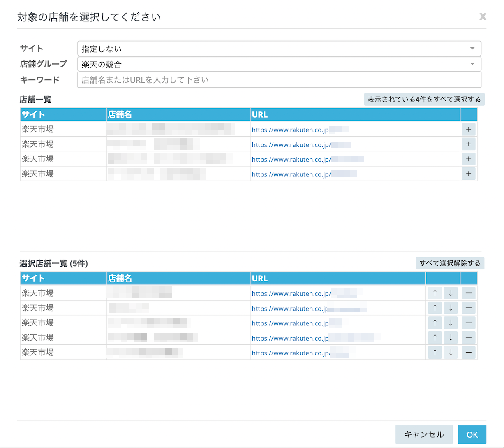Image resolution: width=504 pixels, height=448 pixels.
Task: Move the first selected store down
Action: [451, 293]
